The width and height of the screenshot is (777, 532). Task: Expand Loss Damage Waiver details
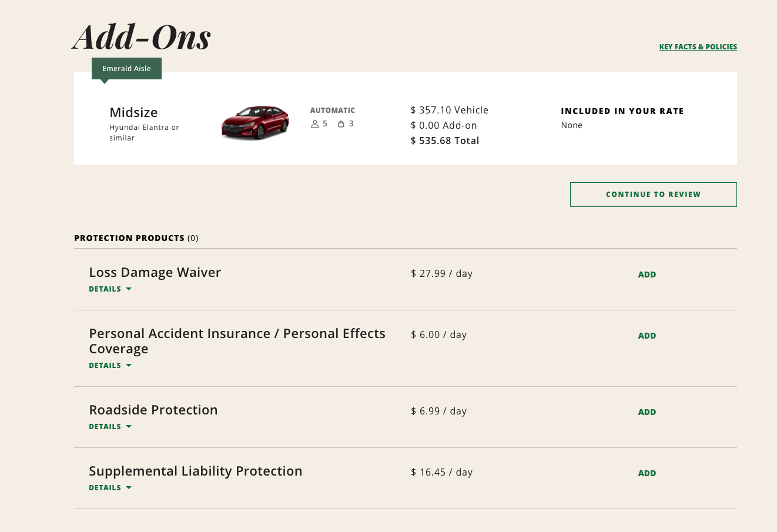110,289
